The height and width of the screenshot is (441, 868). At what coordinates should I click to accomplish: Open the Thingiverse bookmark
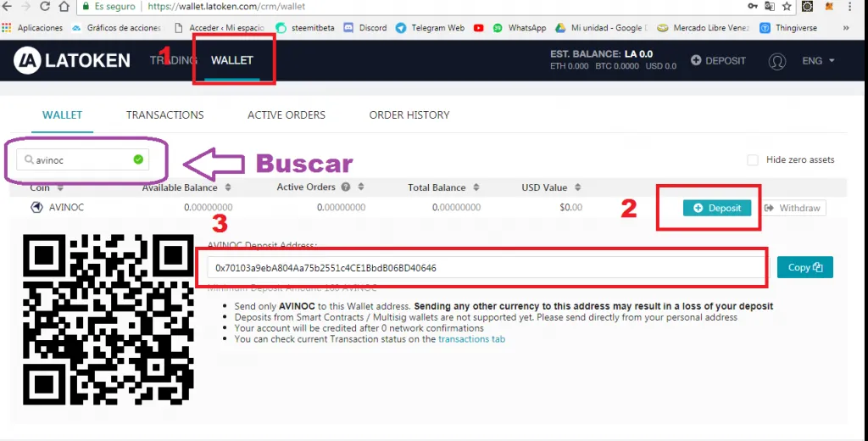tap(788, 28)
